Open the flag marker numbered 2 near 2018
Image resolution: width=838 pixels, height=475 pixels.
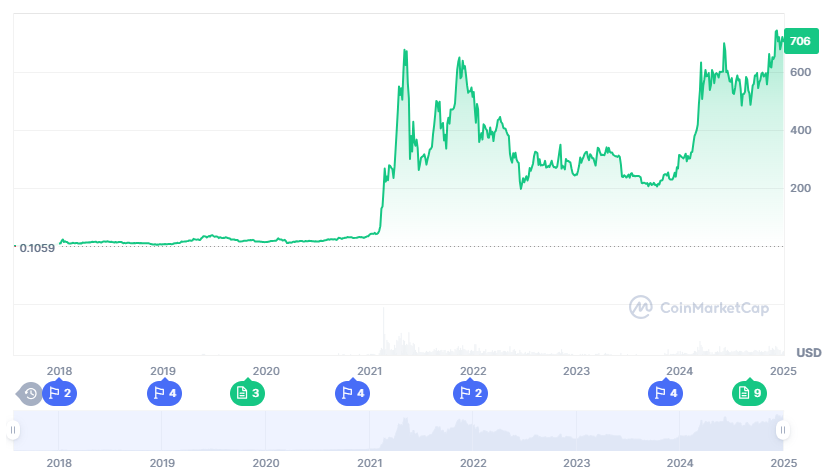pos(60,393)
